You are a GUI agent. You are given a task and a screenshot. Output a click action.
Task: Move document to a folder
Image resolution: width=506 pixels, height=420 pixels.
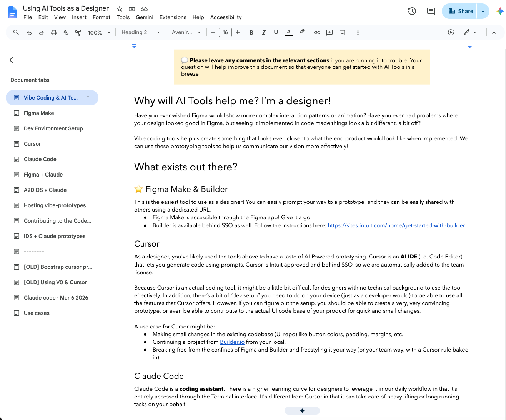tap(132, 8)
